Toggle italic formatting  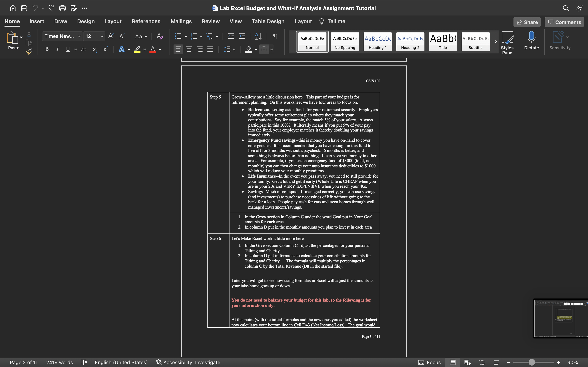(x=57, y=49)
